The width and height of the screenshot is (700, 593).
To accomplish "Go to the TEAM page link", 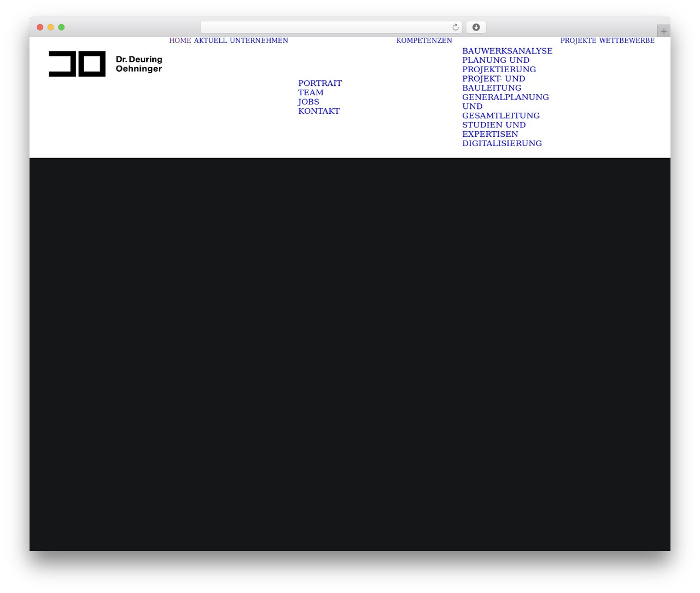I will pos(311,92).
